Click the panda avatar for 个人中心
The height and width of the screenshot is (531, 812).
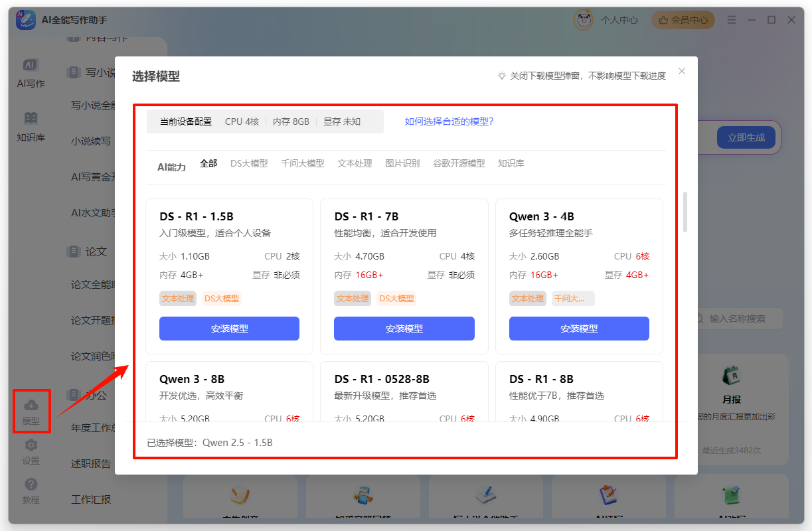coord(584,20)
